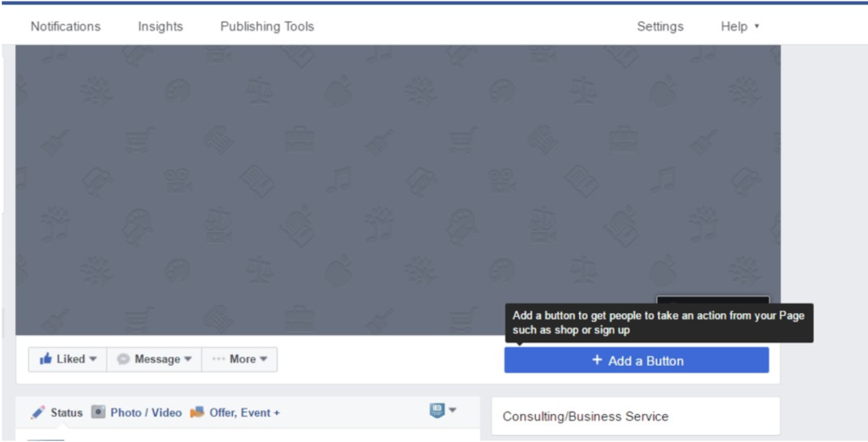868x442 pixels.
Task: Click the page cover photo area
Action: [x=398, y=190]
